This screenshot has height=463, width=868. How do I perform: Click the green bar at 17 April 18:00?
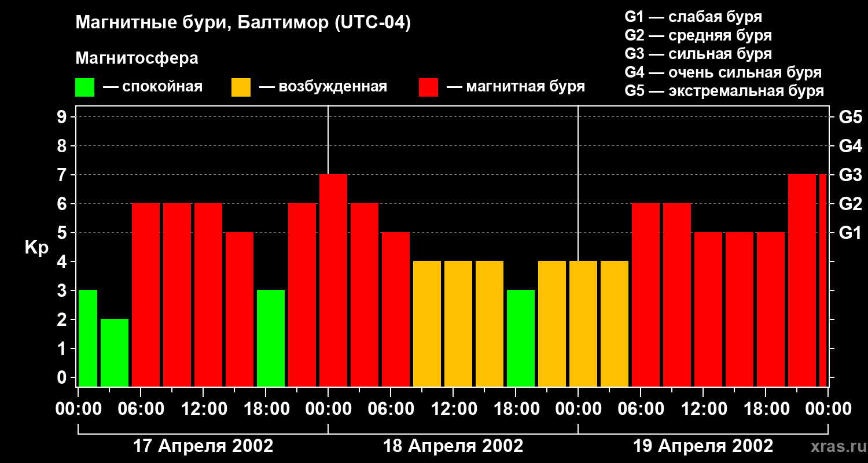[271, 338]
